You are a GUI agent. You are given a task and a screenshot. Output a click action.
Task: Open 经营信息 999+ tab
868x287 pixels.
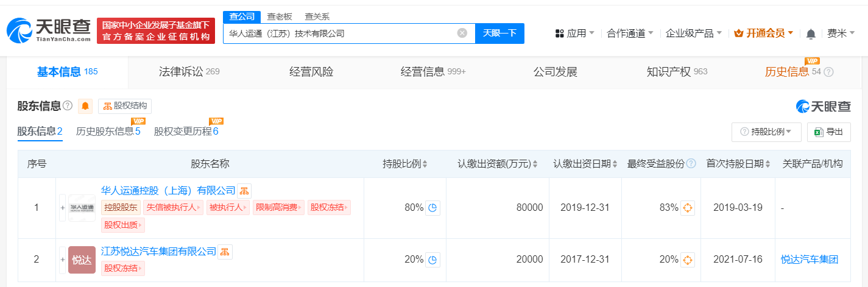tap(433, 72)
